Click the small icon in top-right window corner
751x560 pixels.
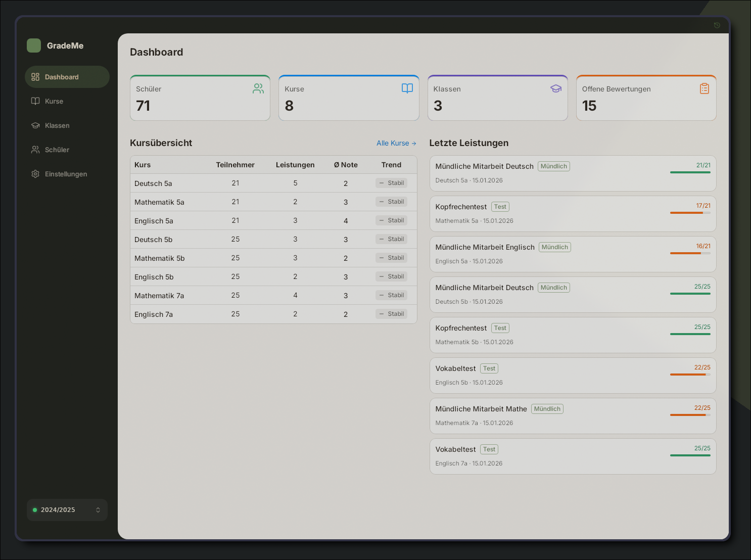pos(717,25)
